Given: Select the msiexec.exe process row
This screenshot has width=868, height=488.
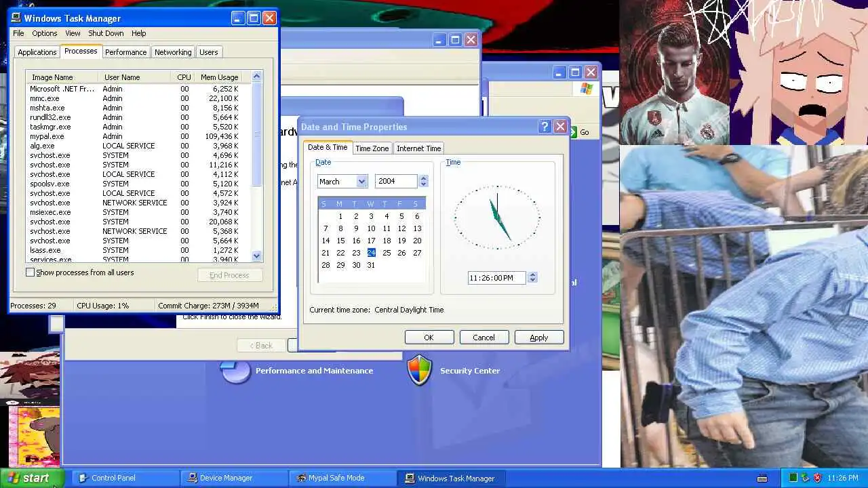Looking at the screenshot, I should click(138, 212).
